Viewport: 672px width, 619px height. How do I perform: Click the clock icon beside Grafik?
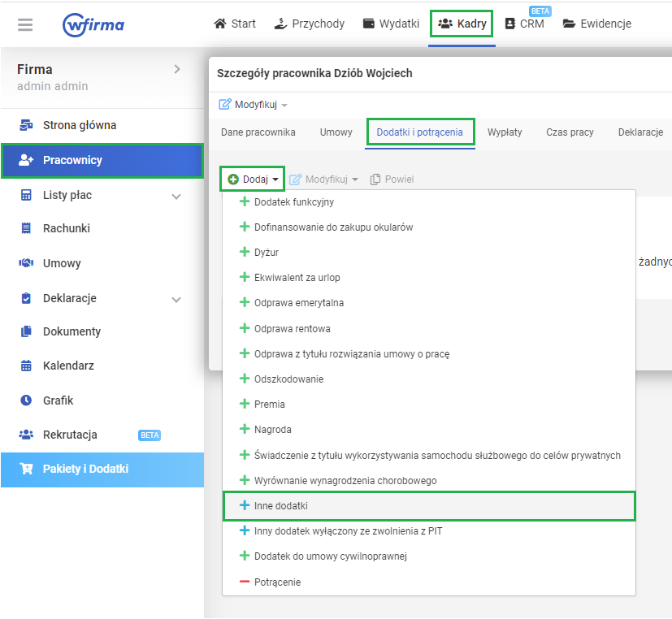26,400
